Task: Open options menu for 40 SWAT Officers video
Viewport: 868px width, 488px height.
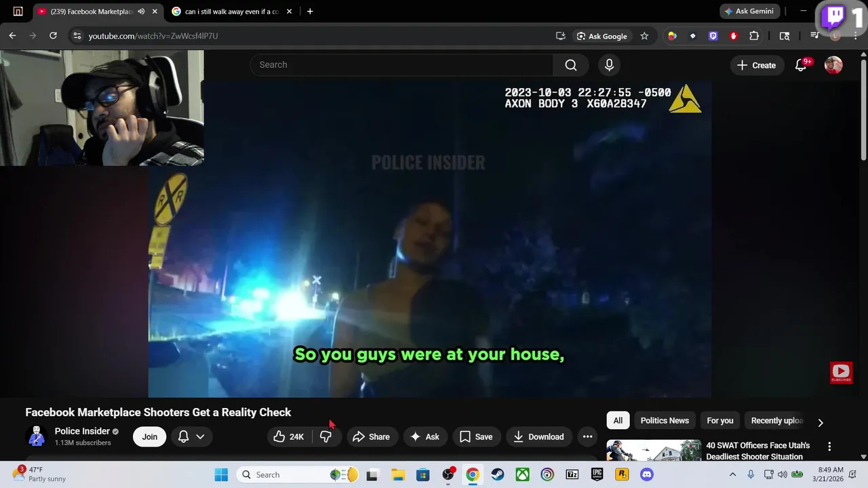Action: tap(829, 447)
